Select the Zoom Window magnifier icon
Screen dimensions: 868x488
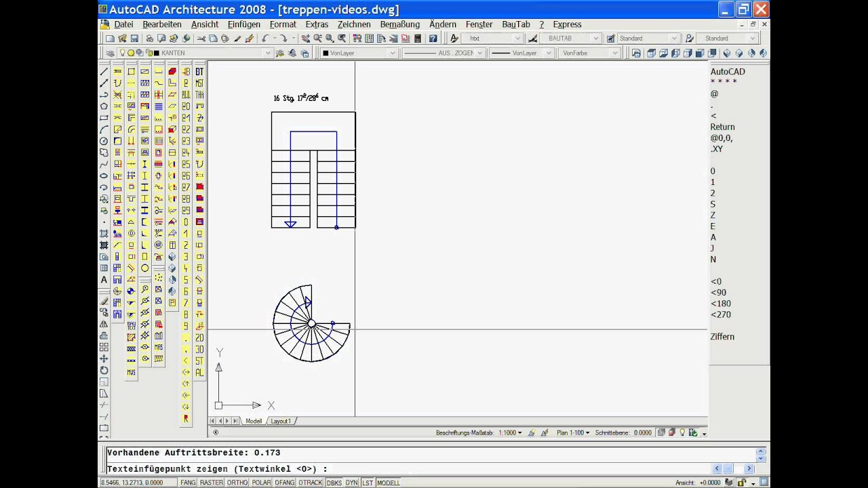click(330, 39)
